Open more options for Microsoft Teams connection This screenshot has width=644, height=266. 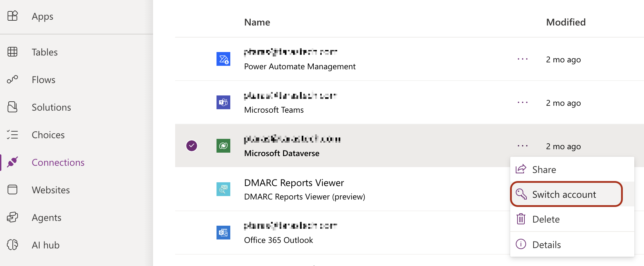tap(523, 103)
